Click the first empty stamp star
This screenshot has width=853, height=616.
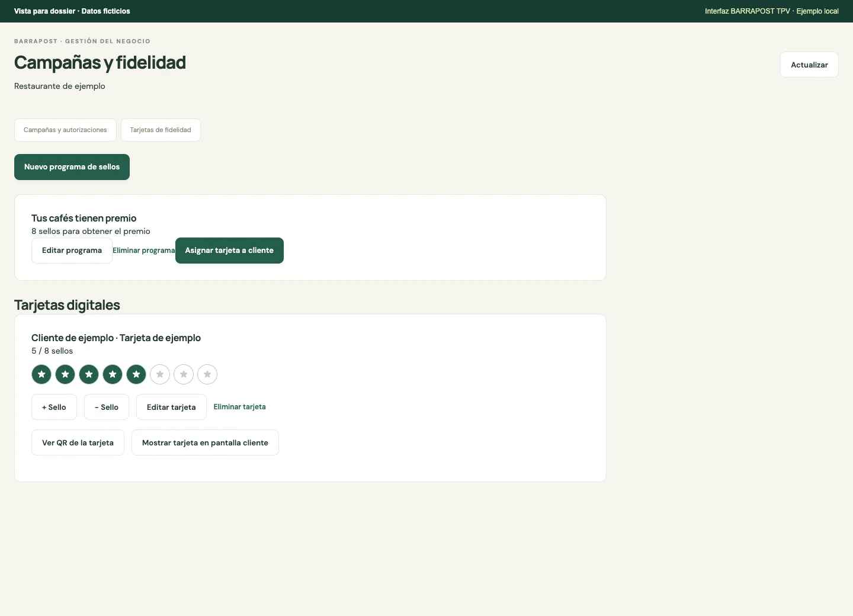pos(160,374)
